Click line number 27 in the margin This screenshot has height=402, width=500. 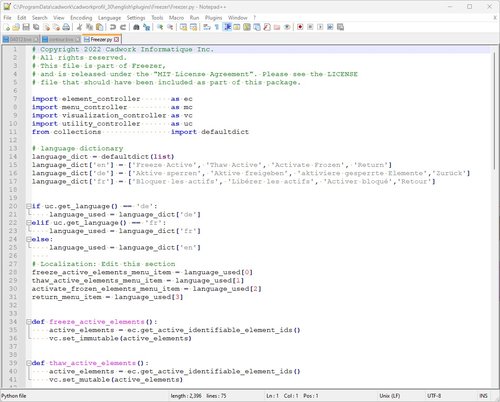13,264
